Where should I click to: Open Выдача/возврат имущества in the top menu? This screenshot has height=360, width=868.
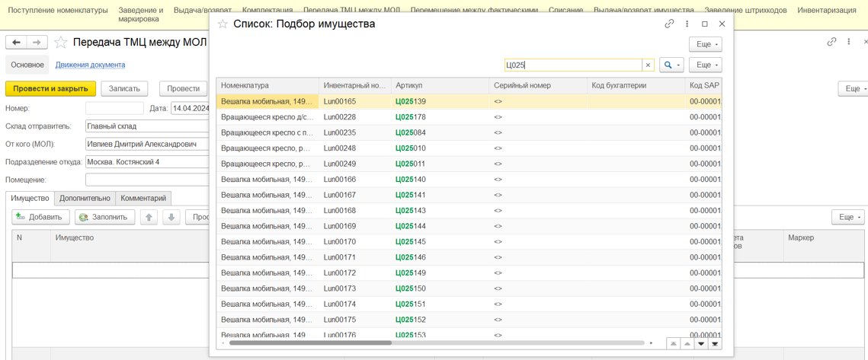click(x=643, y=11)
